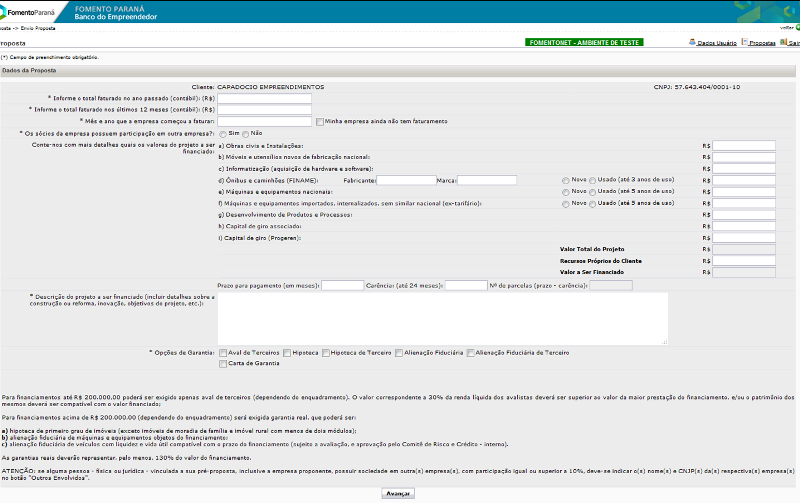Open the Dados Usuário link

pos(716,43)
